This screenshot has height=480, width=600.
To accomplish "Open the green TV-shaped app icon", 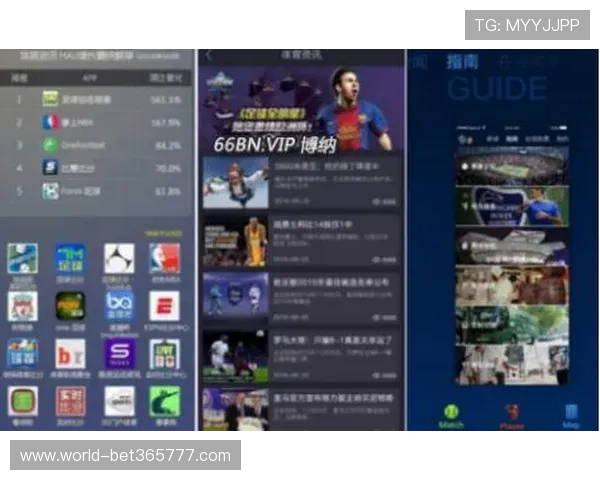I will (x=23, y=401).
